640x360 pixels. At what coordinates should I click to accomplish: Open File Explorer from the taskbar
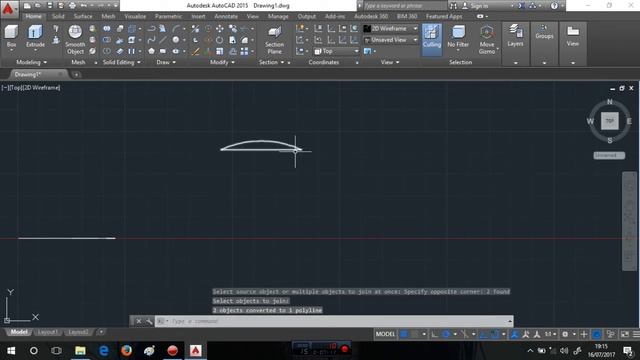pyautogui.click(x=80, y=351)
